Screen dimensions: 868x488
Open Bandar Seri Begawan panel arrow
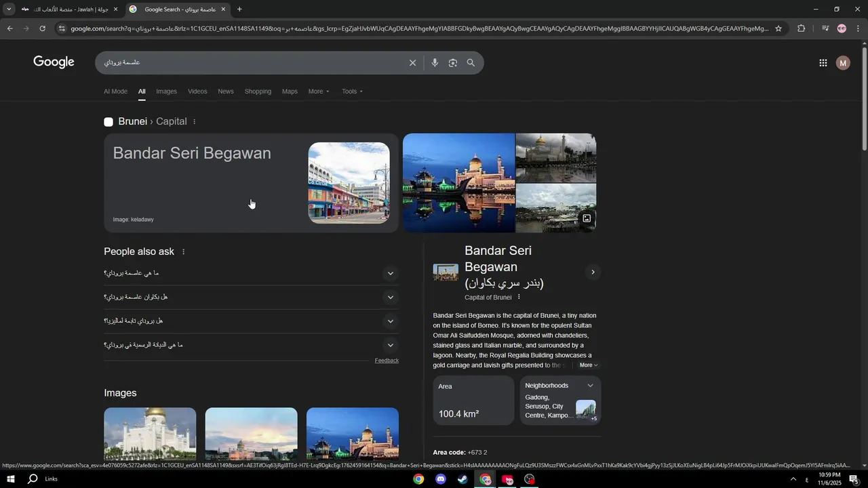pyautogui.click(x=593, y=272)
